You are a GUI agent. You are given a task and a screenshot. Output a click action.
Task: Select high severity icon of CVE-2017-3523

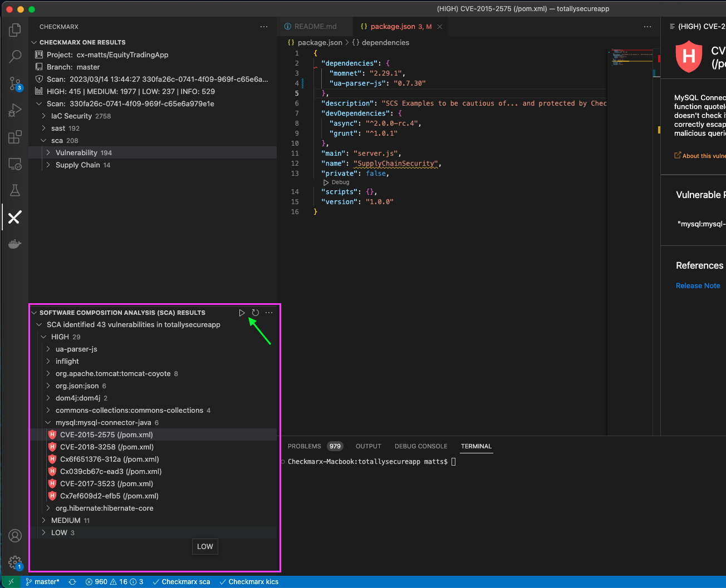pyautogui.click(x=52, y=483)
